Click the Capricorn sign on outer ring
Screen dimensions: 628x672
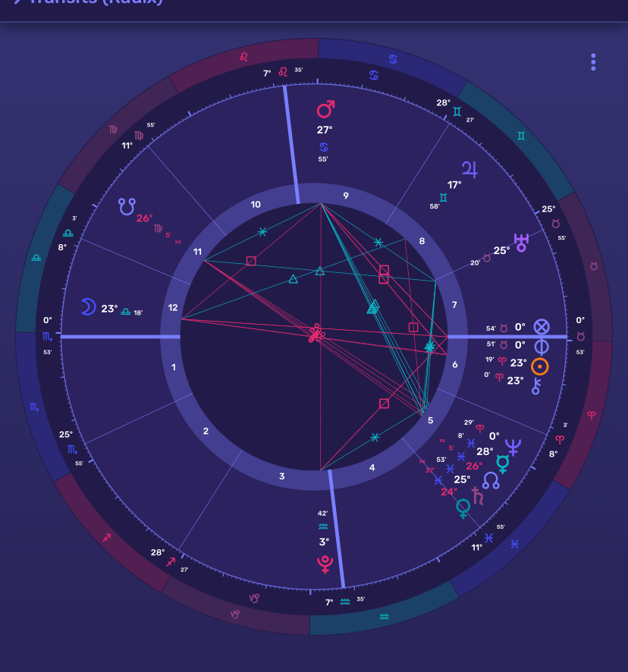click(234, 614)
